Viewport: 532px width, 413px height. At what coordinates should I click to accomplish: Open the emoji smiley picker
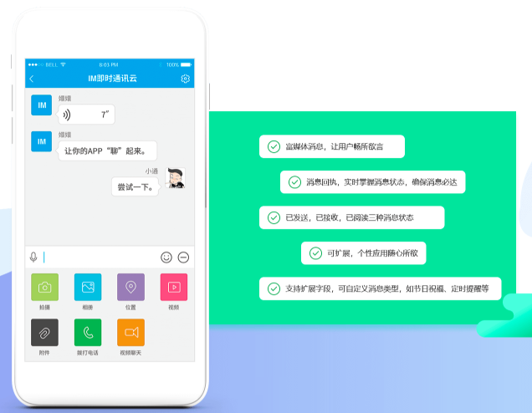click(x=166, y=257)
